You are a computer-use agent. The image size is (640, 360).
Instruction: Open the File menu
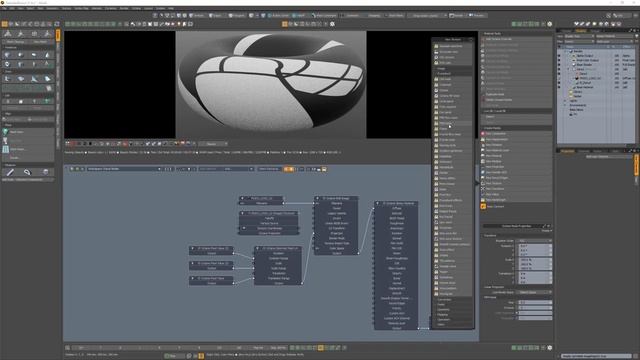pos(4,8)
